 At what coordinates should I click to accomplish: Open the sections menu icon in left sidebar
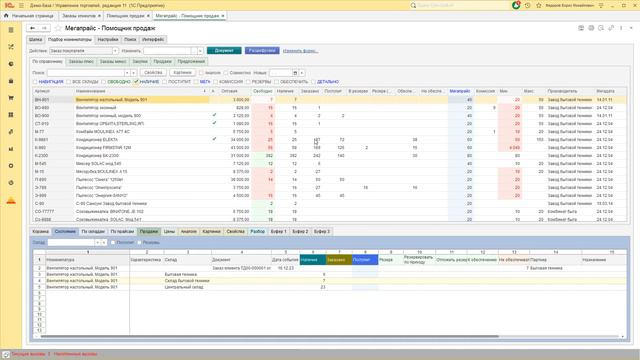click(x=11, y=30)
